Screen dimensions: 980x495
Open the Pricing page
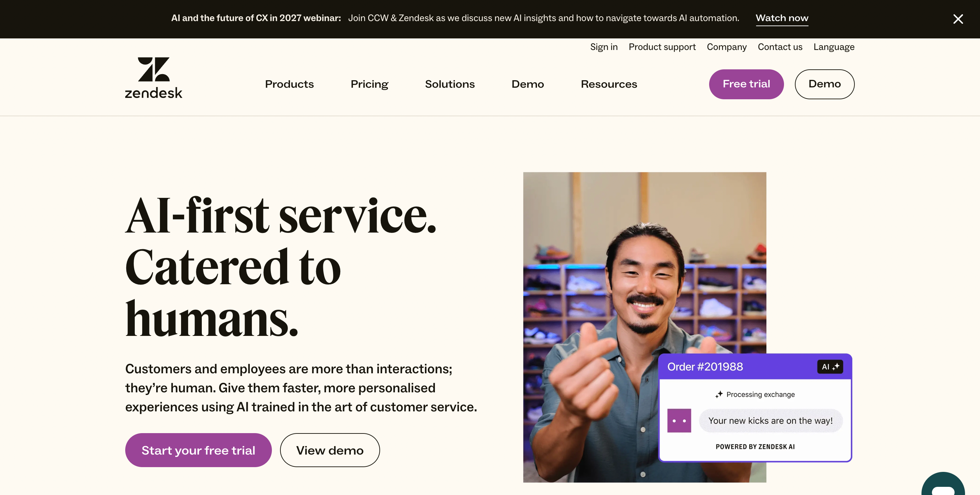(x=369, y=84)
